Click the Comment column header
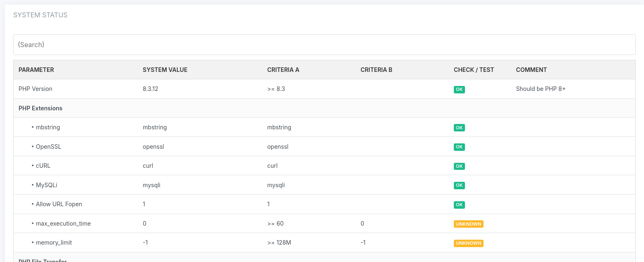Viewport: 644px width, 262px height. coord(531,70)
